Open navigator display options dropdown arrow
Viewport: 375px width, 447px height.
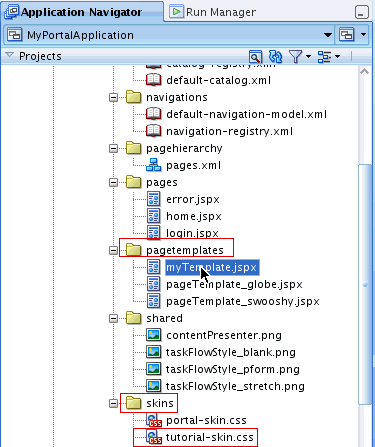[x=338, y=57]
